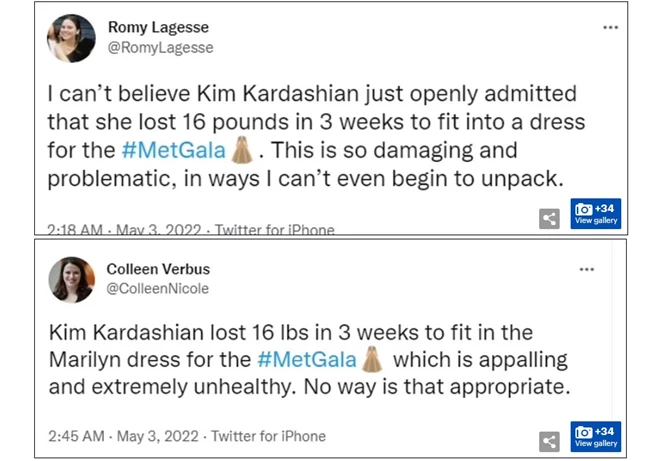Image resolution: width=650 pixels, height=461 pixels.
Task: Click share icon on Romy Lagesse's tweet
Action: [549, 218]
